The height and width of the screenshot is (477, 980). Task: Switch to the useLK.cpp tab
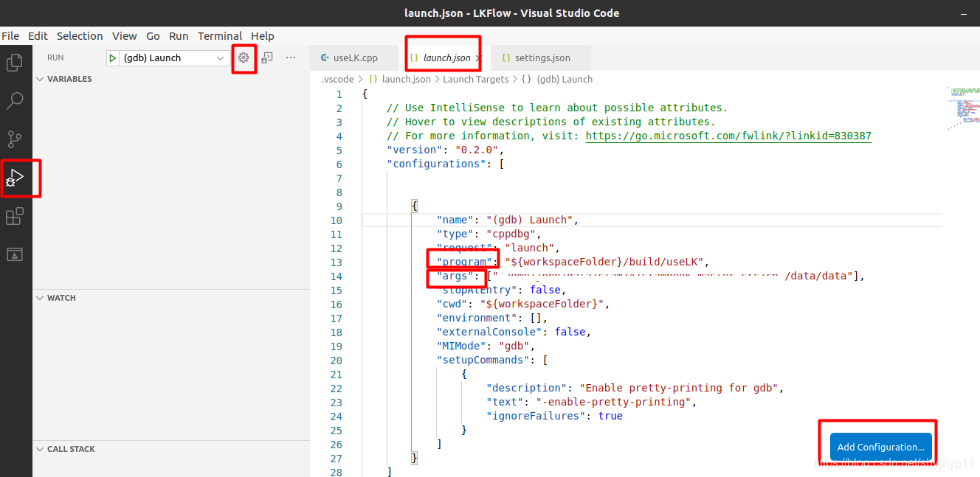(355, 58)
